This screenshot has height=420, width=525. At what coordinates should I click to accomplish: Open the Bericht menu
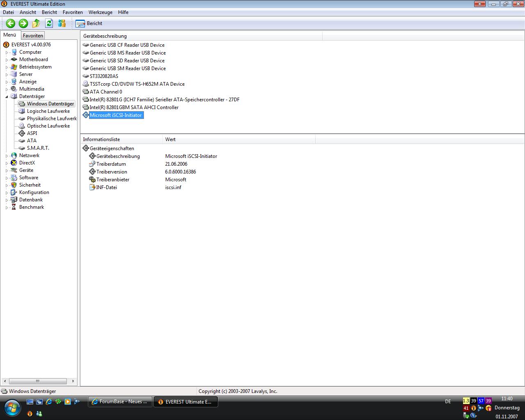tap(49, 12)
